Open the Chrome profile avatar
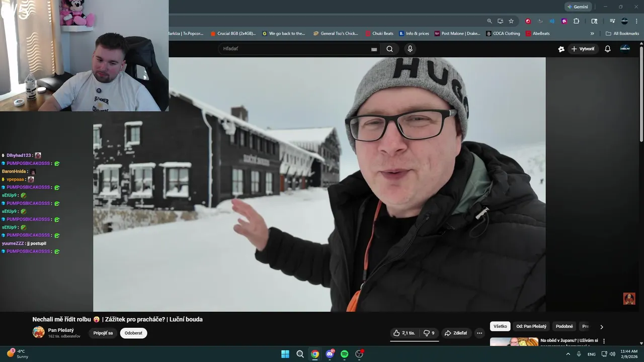Viewport: 644px width, 362px height. (x=624, y=21)
